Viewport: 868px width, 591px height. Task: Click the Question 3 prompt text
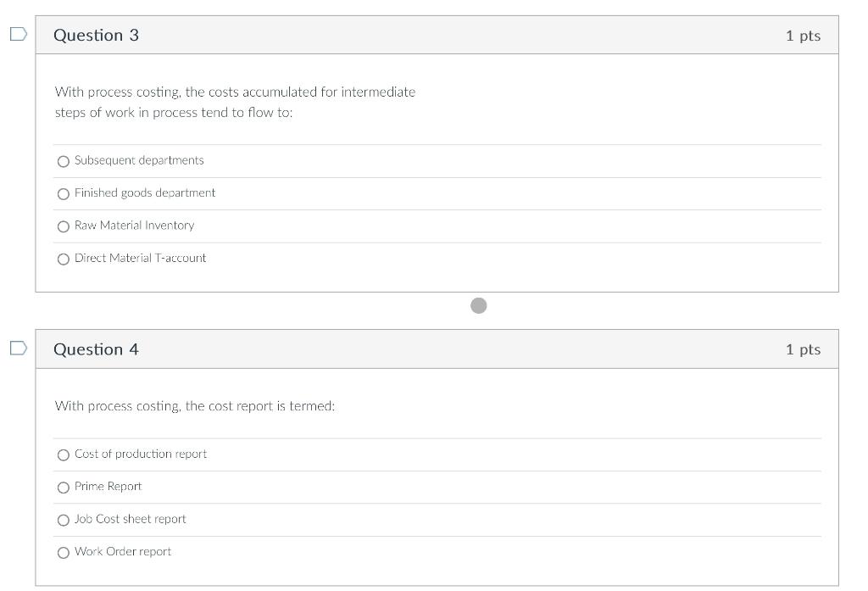click(235, 102)
